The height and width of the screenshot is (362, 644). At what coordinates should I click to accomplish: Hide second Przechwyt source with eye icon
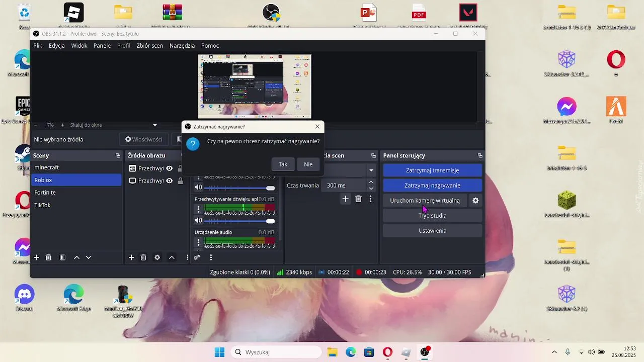170,181
